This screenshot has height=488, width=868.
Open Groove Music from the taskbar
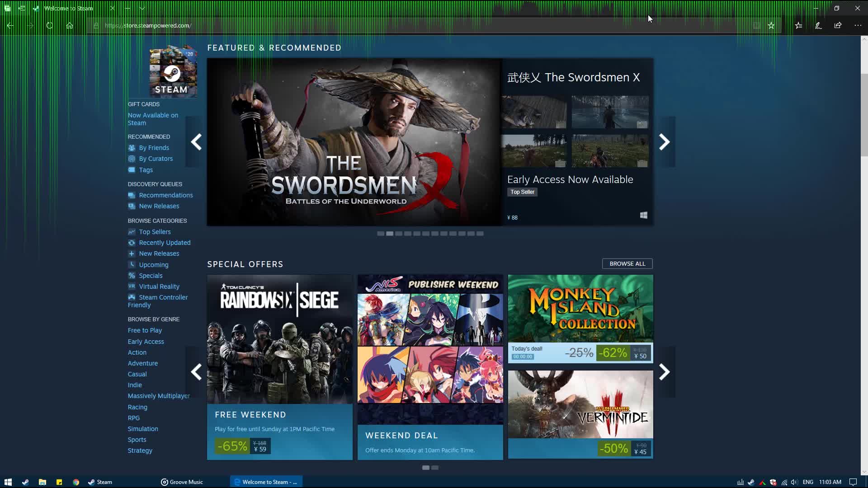182,482
